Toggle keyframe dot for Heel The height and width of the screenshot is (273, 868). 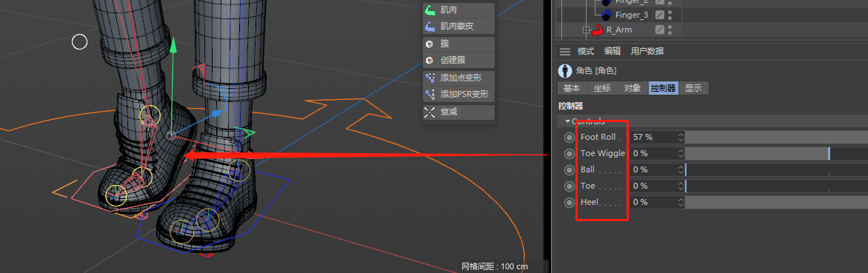[569, 202]
